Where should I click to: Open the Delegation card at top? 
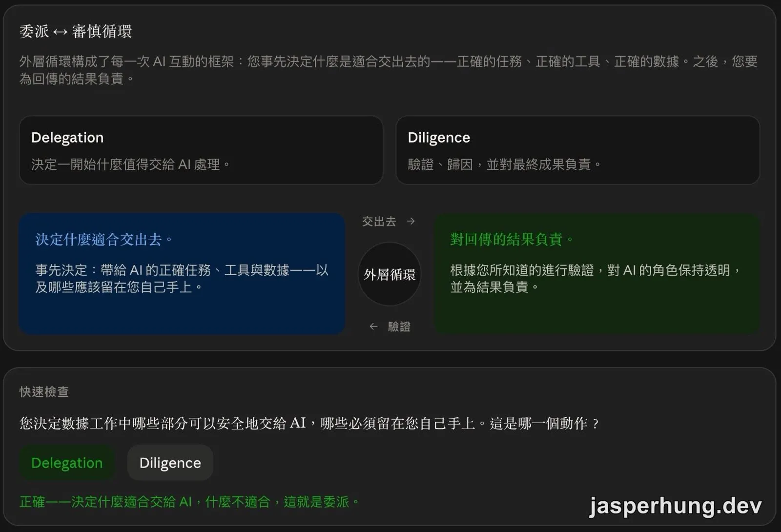(201, 150)
